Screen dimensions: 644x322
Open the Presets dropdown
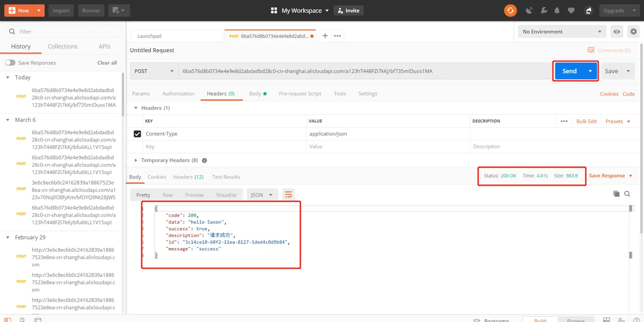(618, 121)
